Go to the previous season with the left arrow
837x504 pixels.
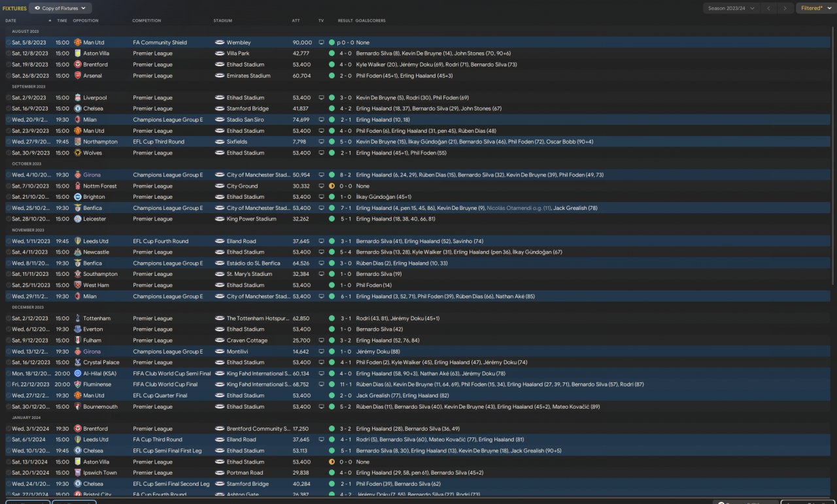(x=769, y=8)
